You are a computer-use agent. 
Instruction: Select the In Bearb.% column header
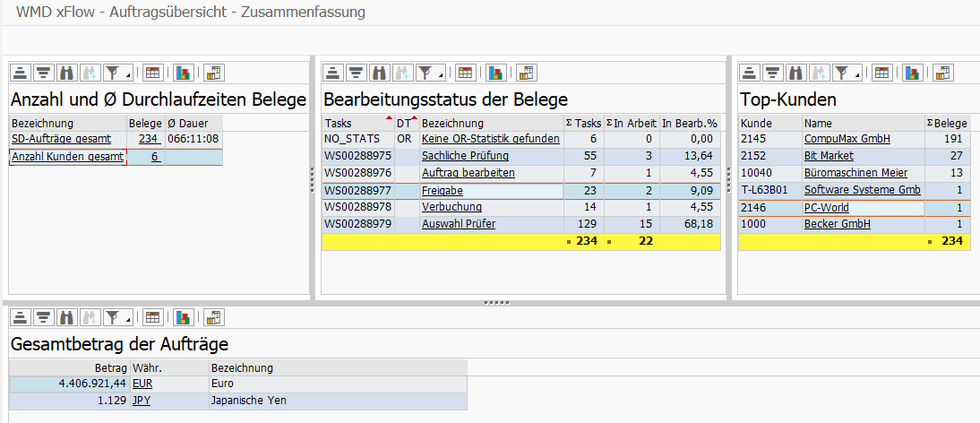pyautogui.click(x=690, y=123)
